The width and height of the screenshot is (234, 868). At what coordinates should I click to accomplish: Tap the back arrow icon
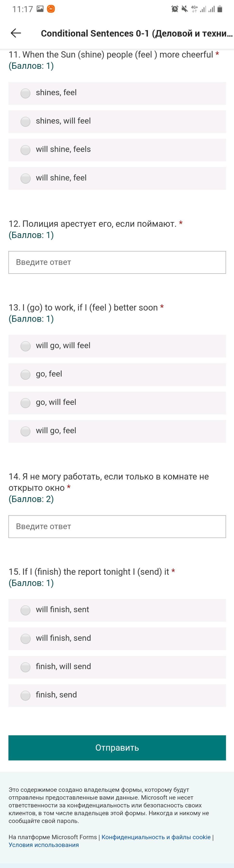pos(16,33)
